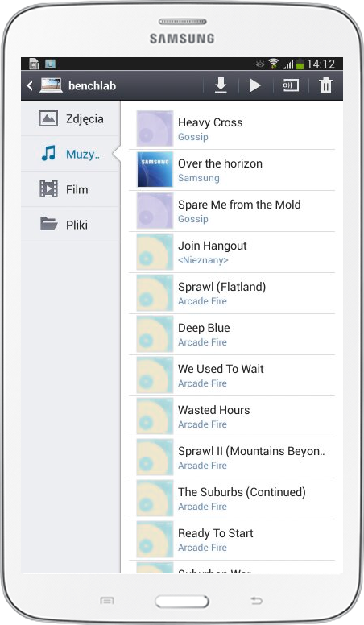
Task: Tap the Deep Blue album art thumbnail
Action: [155, 334]
